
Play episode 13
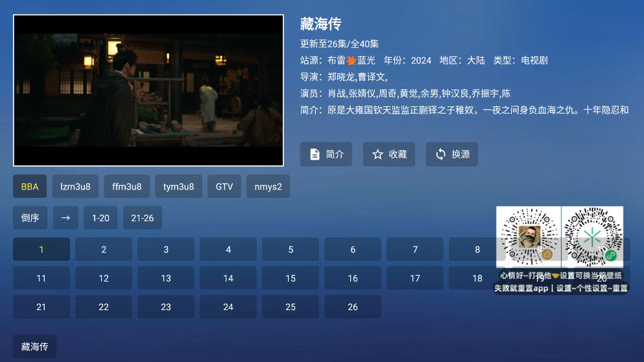166,278
